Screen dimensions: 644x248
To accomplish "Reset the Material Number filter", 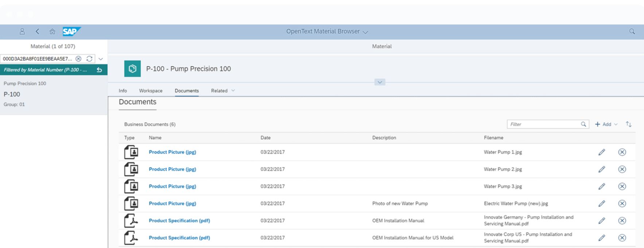I will (x=99, y=70).
